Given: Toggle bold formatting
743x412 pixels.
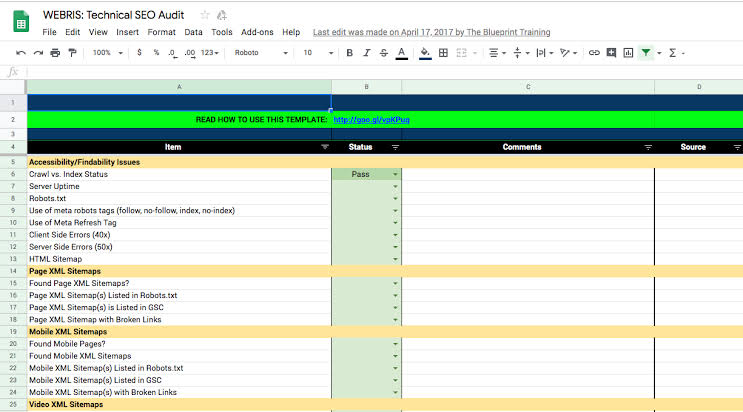Looking at the screenshot, I should pos(349,53).
